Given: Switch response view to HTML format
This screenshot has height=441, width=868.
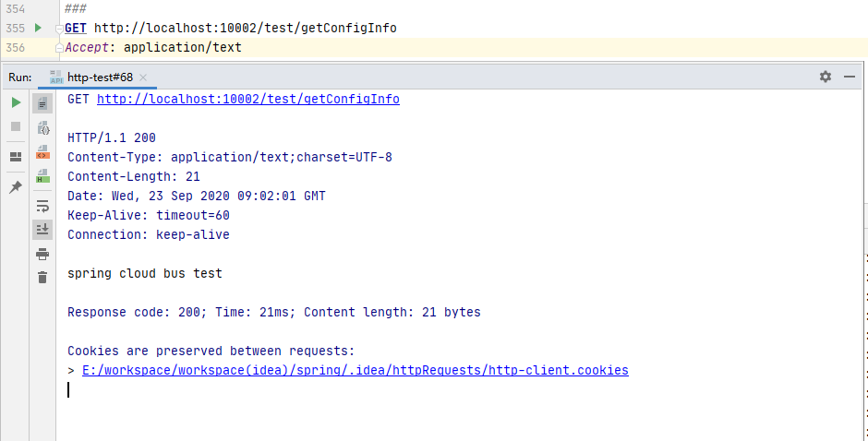Looking at the screenshot, I should click(x=42, y=175).
